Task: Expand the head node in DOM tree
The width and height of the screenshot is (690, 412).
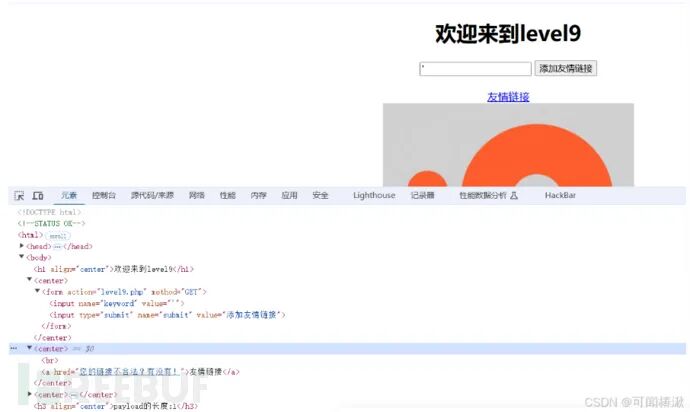Action: pyautogui.click(x=22, y=246)
